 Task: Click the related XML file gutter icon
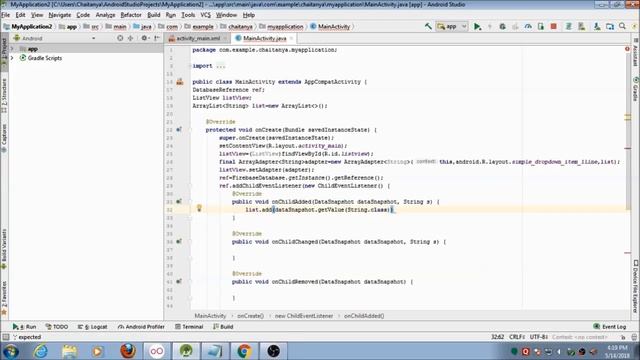[180, 82]
